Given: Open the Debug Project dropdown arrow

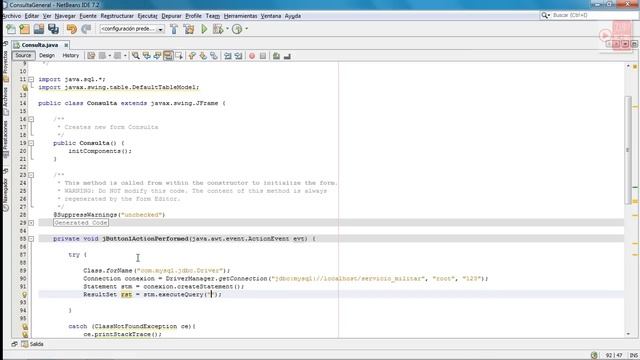Looking at the screenshot, I should click(x=227, y=29).
